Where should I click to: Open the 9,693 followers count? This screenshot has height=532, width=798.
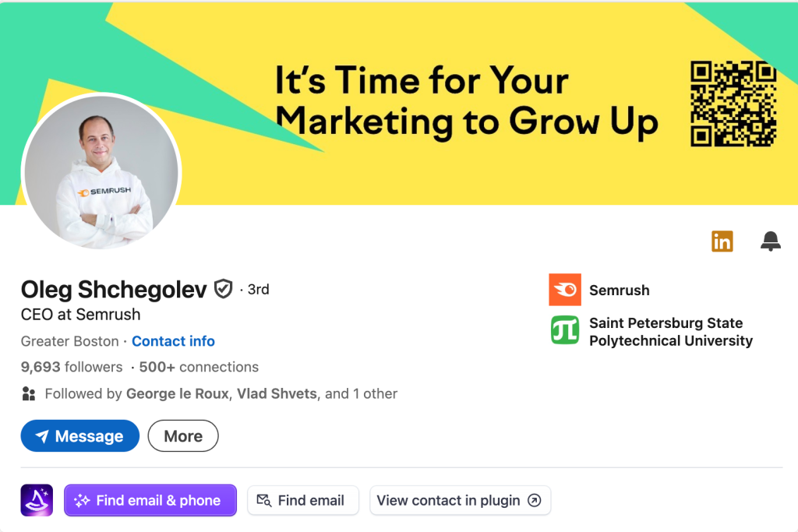point(72,367)
